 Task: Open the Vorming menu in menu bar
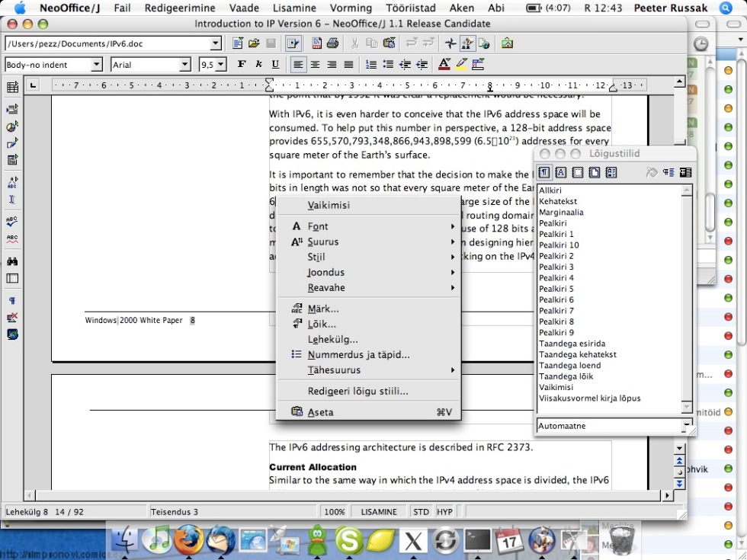pyautogui.click(x=351, y=8)
